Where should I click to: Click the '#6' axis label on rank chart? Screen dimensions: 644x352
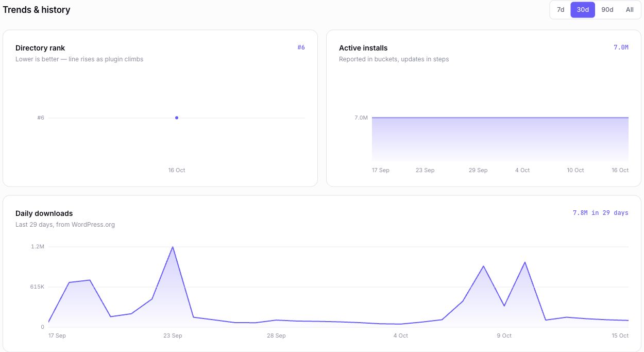[x=41, y=118]
